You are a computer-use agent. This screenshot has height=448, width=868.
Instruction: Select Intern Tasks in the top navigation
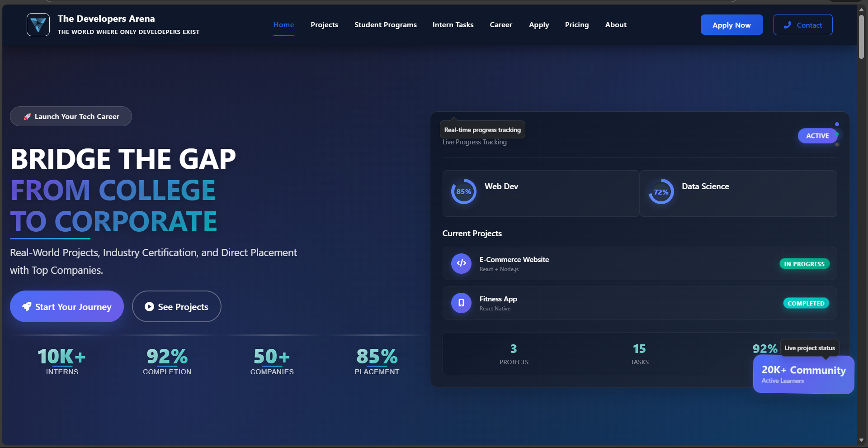(453, 25)
